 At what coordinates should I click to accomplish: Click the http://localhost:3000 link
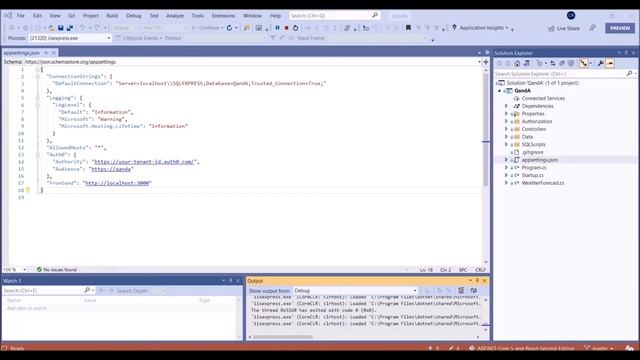tap(117, 183)
